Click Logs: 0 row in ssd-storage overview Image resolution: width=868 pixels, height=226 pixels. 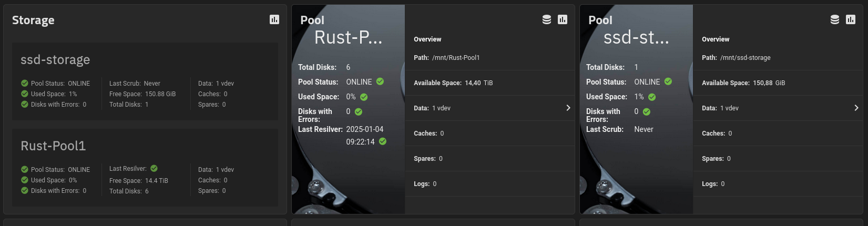pos(778,183)
